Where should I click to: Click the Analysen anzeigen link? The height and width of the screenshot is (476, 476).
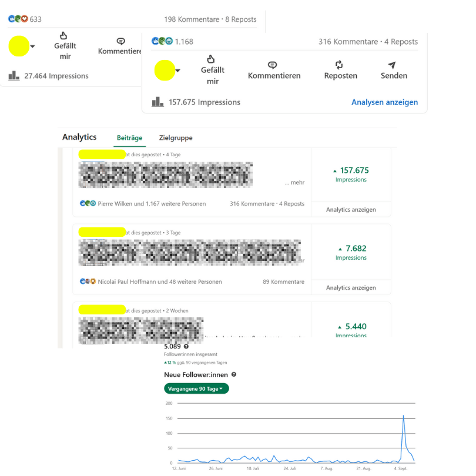pyautogui.click(x=385, y=102)
